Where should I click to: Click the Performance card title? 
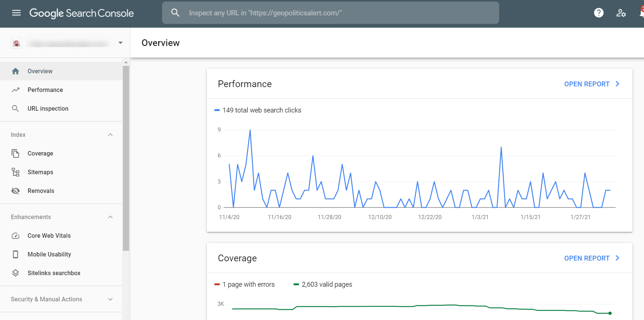click(245, 84)
